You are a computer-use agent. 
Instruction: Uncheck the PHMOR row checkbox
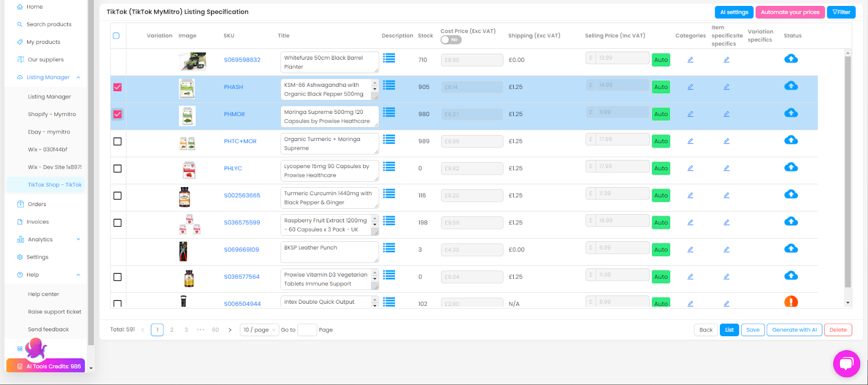[x=117, y=114]
